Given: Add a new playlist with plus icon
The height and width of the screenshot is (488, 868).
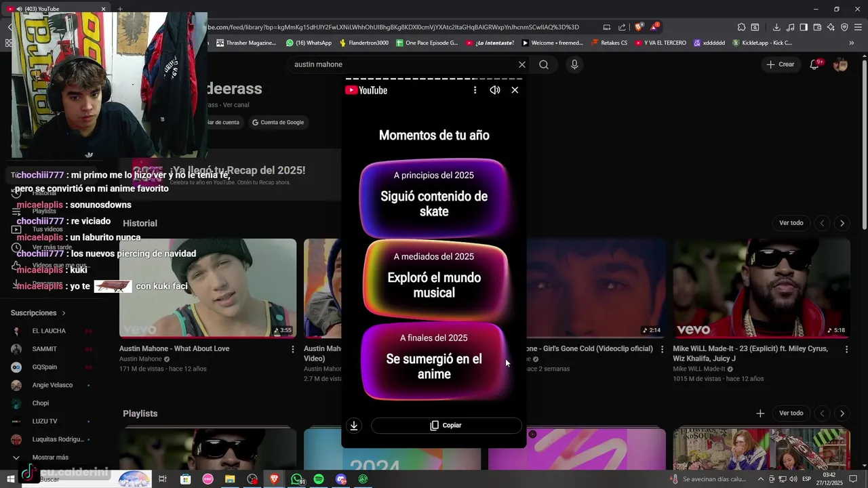Looking at the screenshot, I should [760, 413].
